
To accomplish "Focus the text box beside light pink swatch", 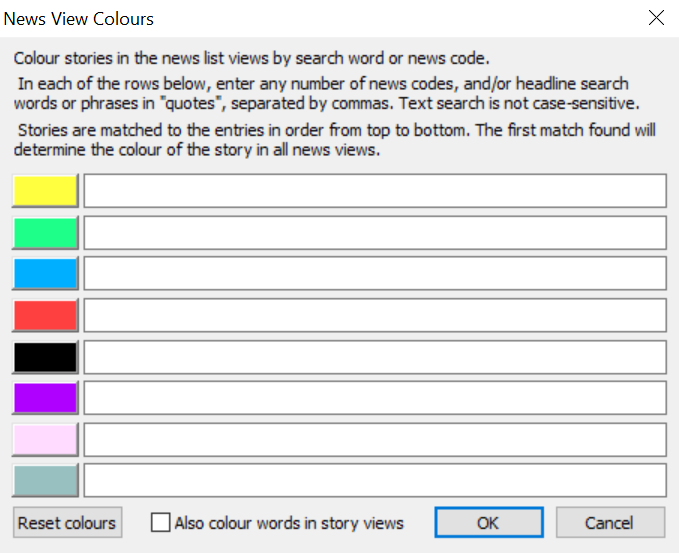I will point(375,440).
